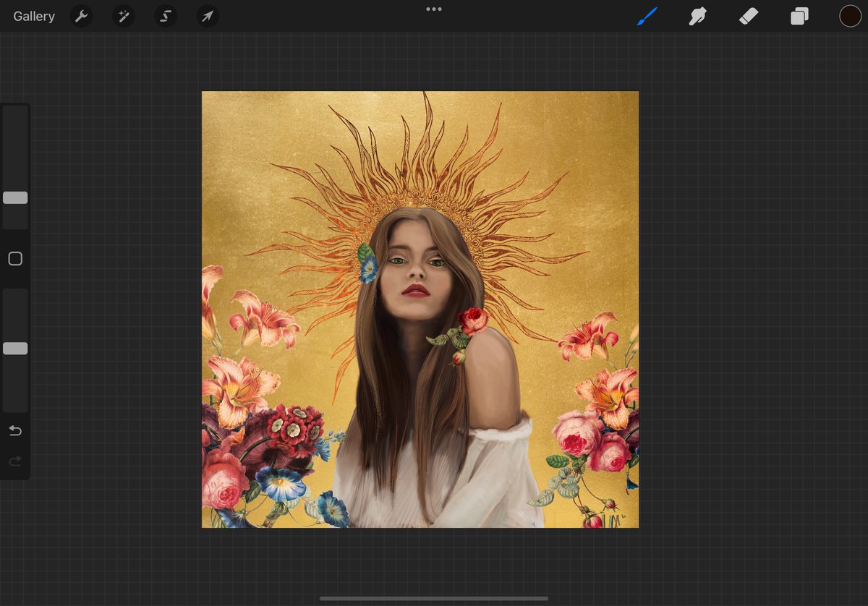Image resolution: width=868 pixels, height=606 pixels.
Task: Tap the sidebar modify button
Action: click(x=15, y=258)
